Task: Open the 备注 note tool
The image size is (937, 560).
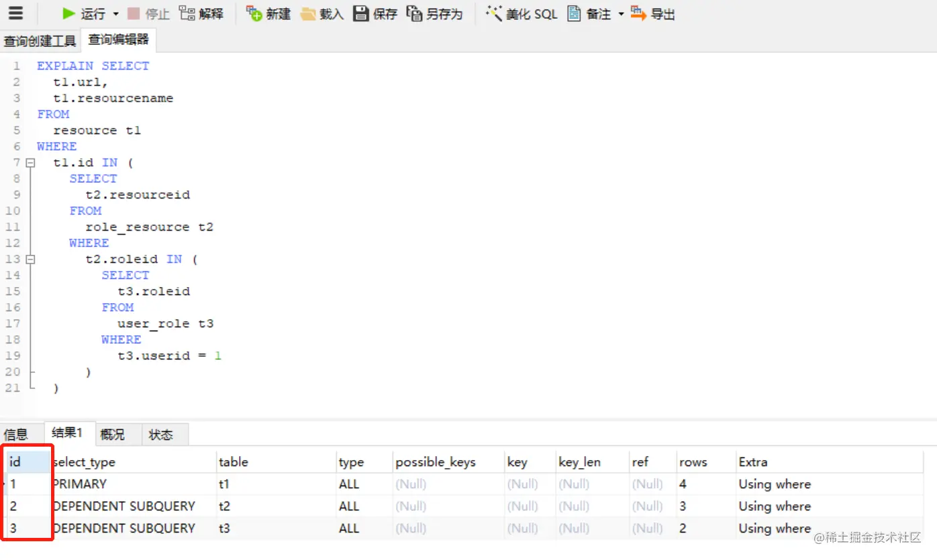Action: point(589,13)
